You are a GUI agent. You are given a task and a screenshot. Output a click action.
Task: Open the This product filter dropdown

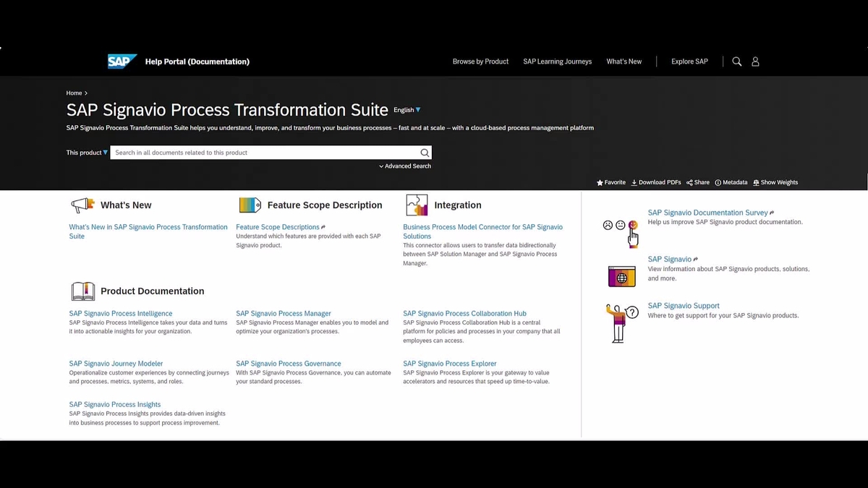[x=86, y=153]
